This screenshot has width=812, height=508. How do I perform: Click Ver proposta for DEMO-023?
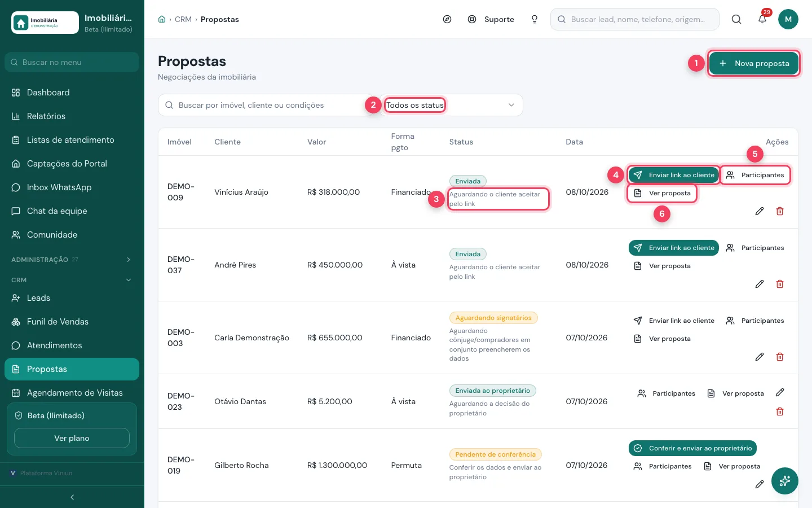pyautogui.click(x=735, y=393)
